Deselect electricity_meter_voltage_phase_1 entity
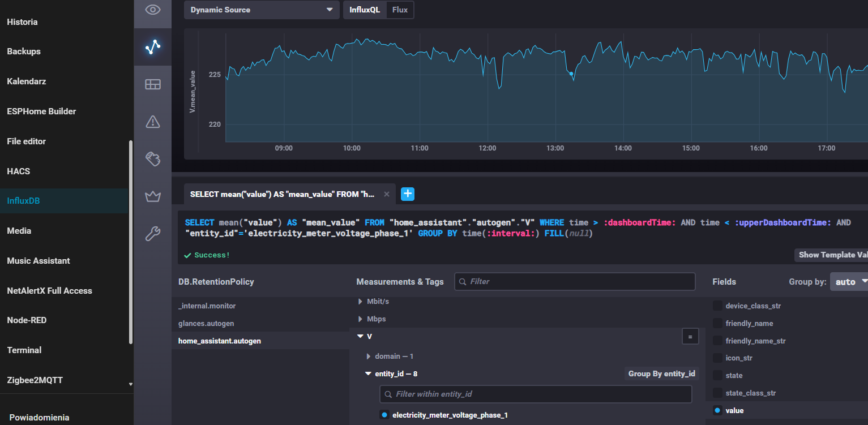This screenshot has height=425, width=868. [x=384, y=415]
